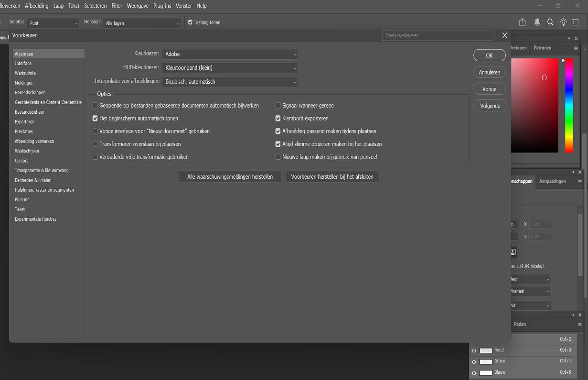Close the Aanpassingen panel group
Image resolution: width=588 pixels, height=380 pixels.
click(x=580, y=172)
